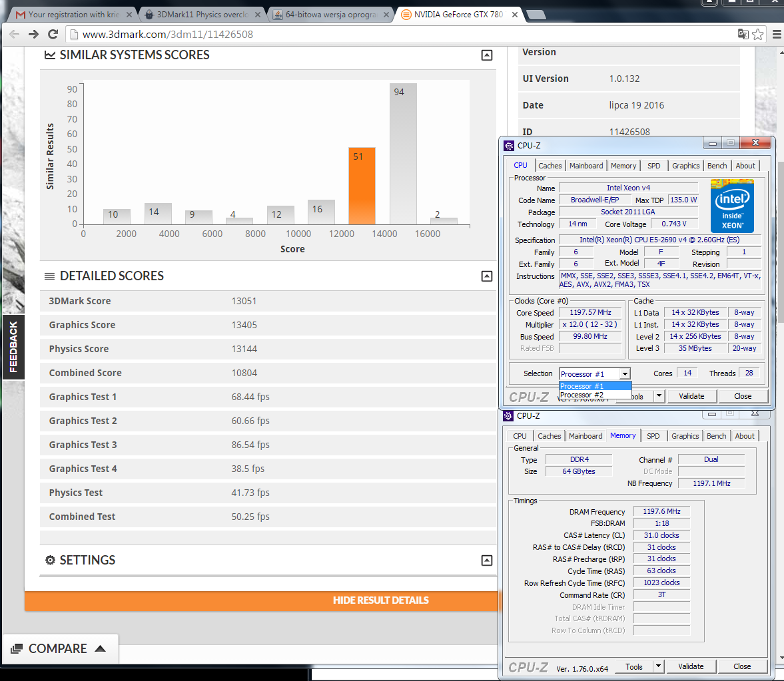This screenshot has height=681, width=784.
Task: Click the gray 94 results bar
Action: pyautogui.click(x=403, y=153)
